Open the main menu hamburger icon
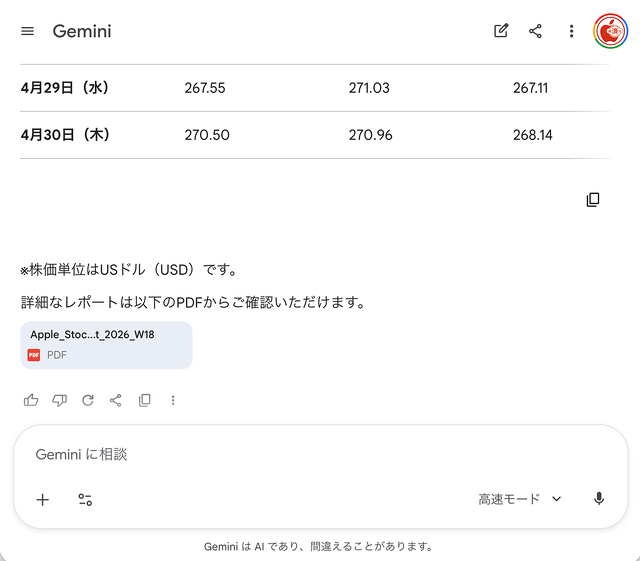The image size is (640, 561). coord(28,31)
